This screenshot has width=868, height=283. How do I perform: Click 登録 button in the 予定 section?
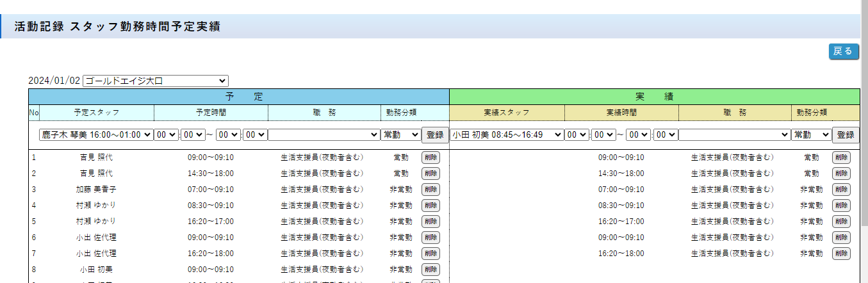point(435,134)
